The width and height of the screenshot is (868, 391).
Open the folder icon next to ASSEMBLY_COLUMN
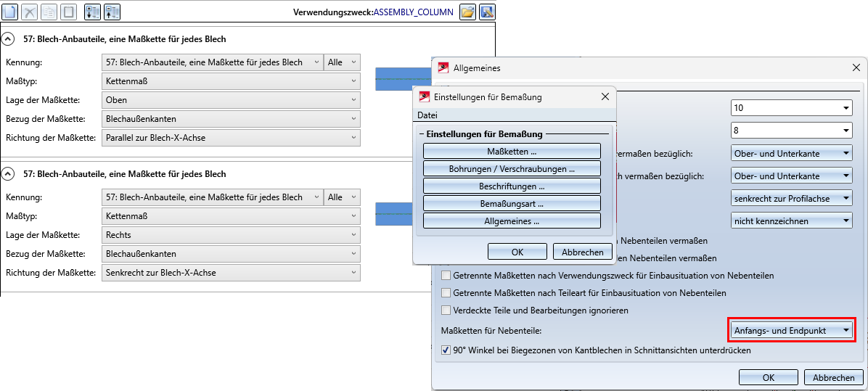(x=468, y=12)
